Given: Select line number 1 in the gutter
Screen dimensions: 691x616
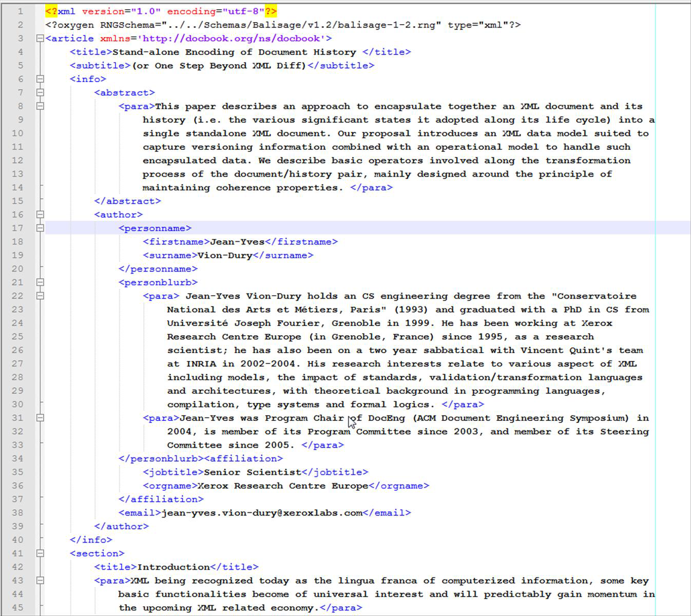Looking at the screenshot, I should 20,11.
